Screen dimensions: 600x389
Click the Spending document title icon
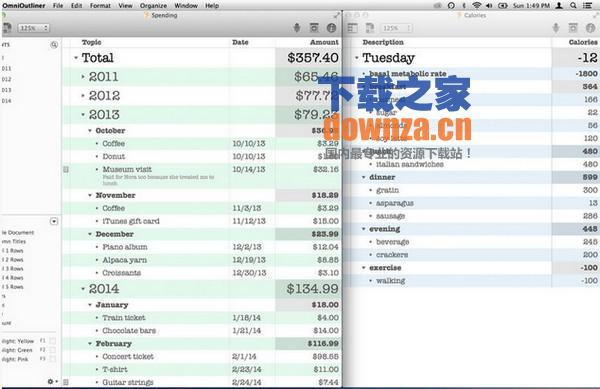pyautogui.click(x=146, y=15)
